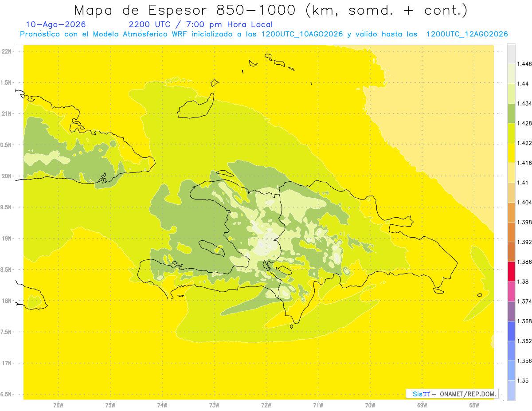Select the 21N latitude label
532x411 pixels.
tap(7, 114)
